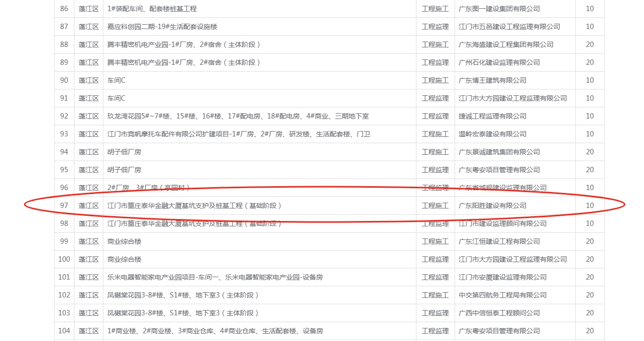Select 广东景诚建筑集团有限公司 in row 94
Image resolution: width=644 pixels, height=341 pixels.
pos(499,152)
